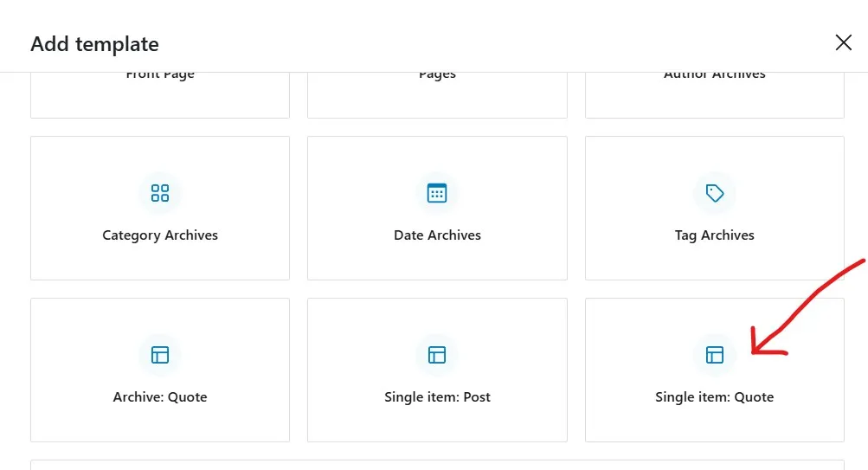Click the cut-off template card at bottom
868x470 pixels.
coord(437,465)
